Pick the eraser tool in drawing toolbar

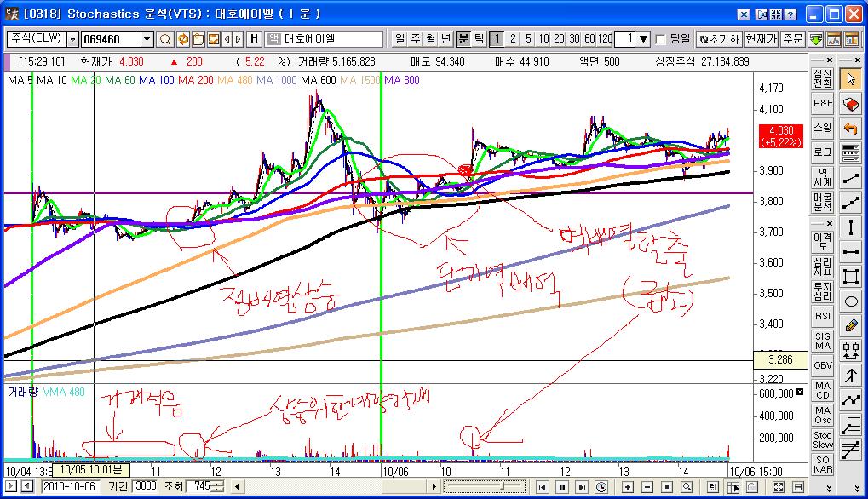click(x=850, y=104)
